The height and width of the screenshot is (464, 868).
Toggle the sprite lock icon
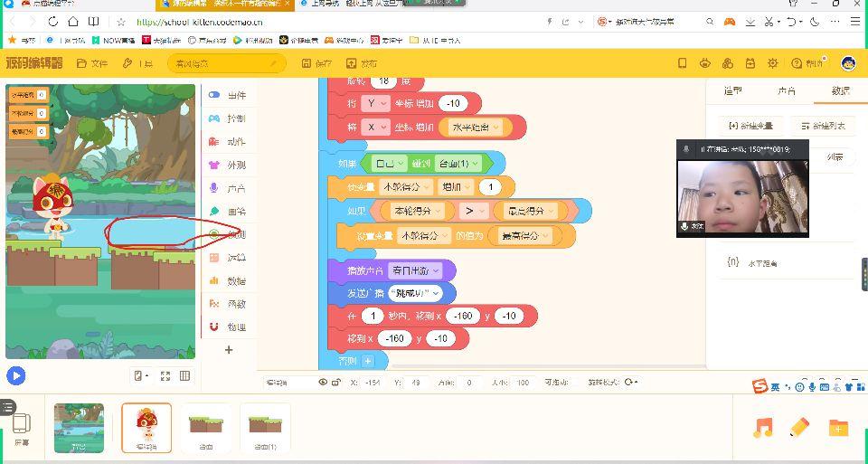(x=335, y=382)
